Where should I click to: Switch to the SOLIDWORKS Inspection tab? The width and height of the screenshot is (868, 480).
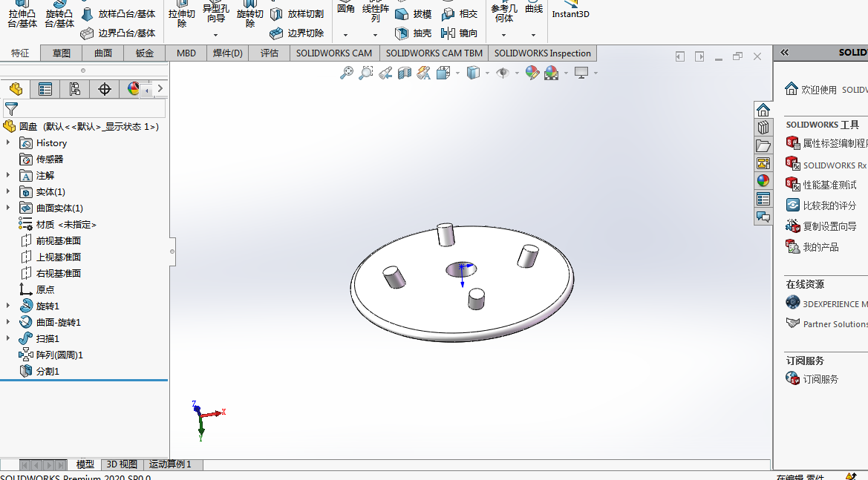[x=543, y=53]
